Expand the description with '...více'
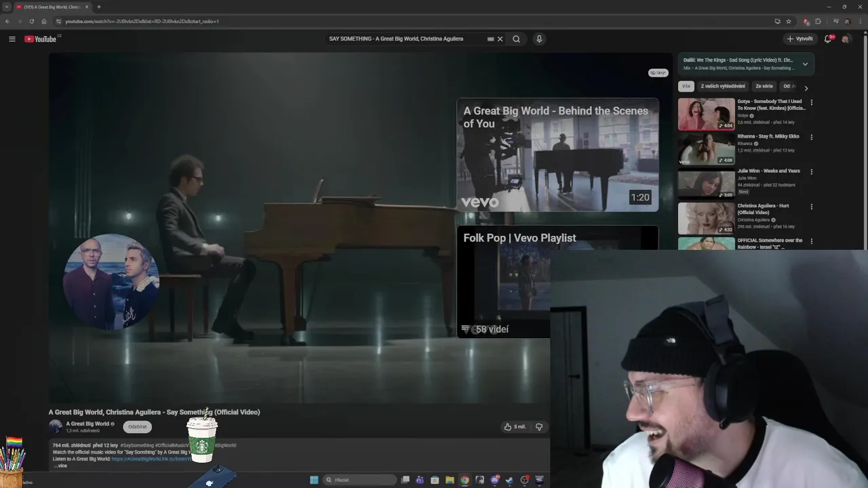 [x=61, y=466]
